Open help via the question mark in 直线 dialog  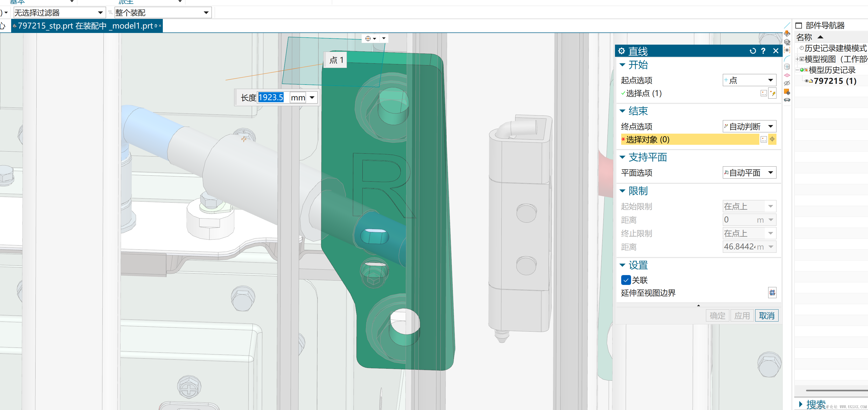point(764,51)
